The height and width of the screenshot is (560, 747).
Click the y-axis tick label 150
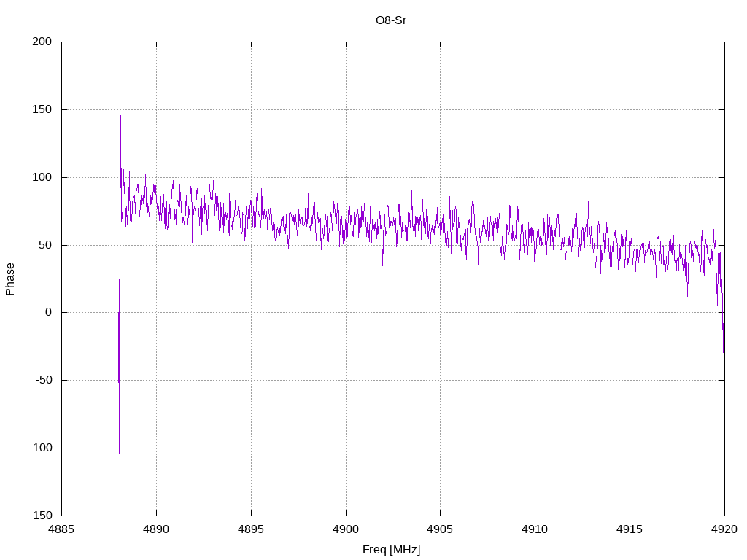pyautogui.click(x=42, y=109)
